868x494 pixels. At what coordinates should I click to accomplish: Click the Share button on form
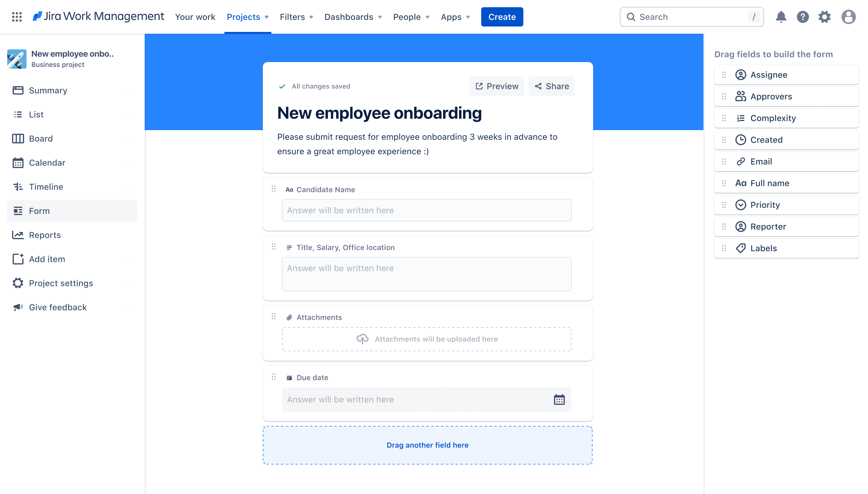coord(551,86)
